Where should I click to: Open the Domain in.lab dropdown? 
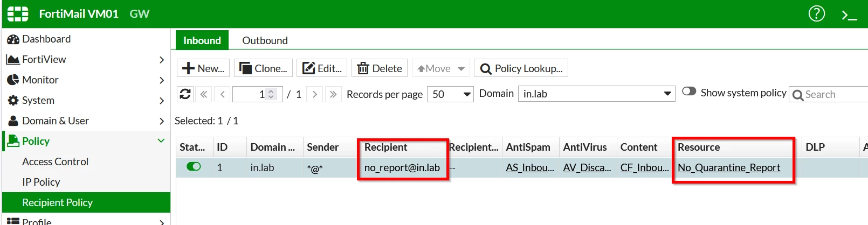click(x=596, y=94)
